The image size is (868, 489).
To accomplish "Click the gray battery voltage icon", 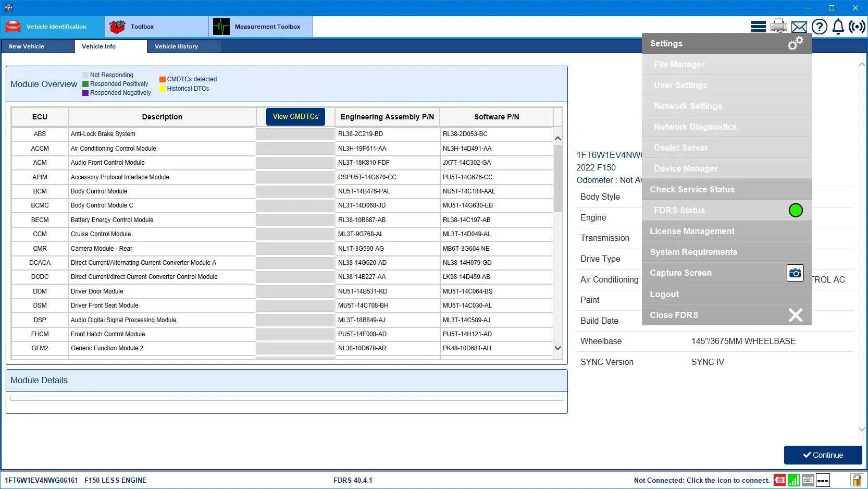I will coord(808,480).
